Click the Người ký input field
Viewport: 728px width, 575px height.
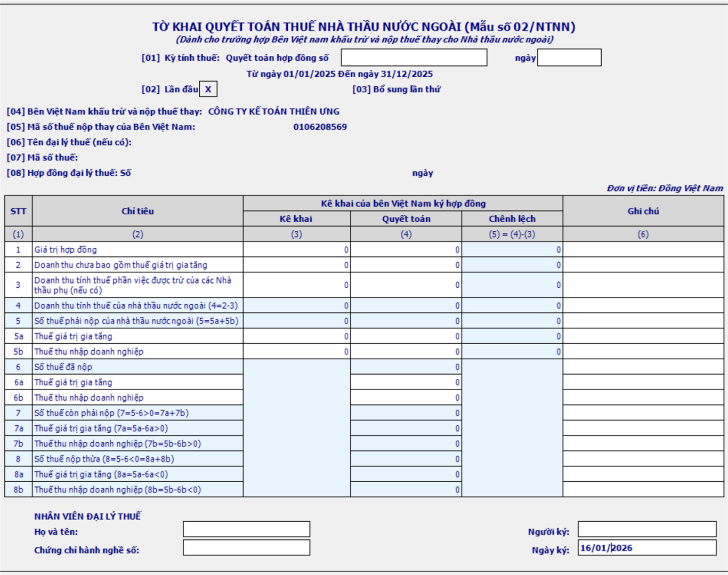(646, 529)
